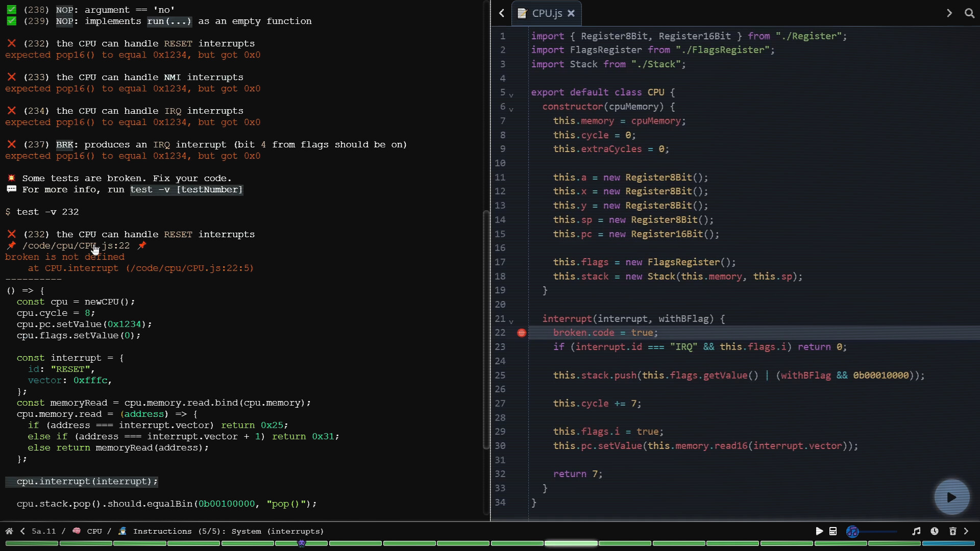Go back using the arrow beside the CPU.js tab

point(501,13)
